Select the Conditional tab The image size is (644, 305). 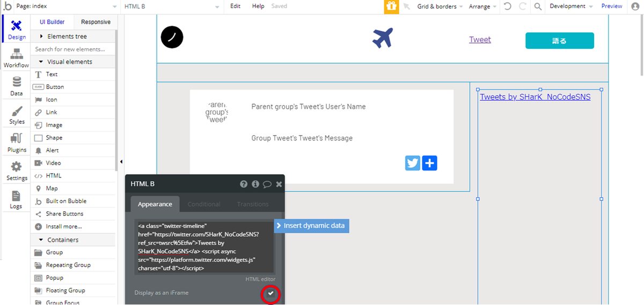point(204,204)
